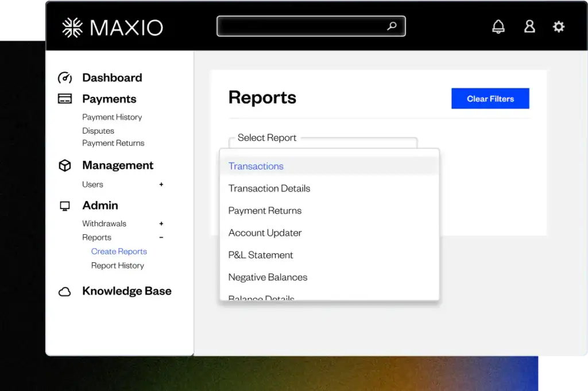Open Knowledge Base in the sidebar
Viewport: 588px width, 391px height.
[127, 291]
